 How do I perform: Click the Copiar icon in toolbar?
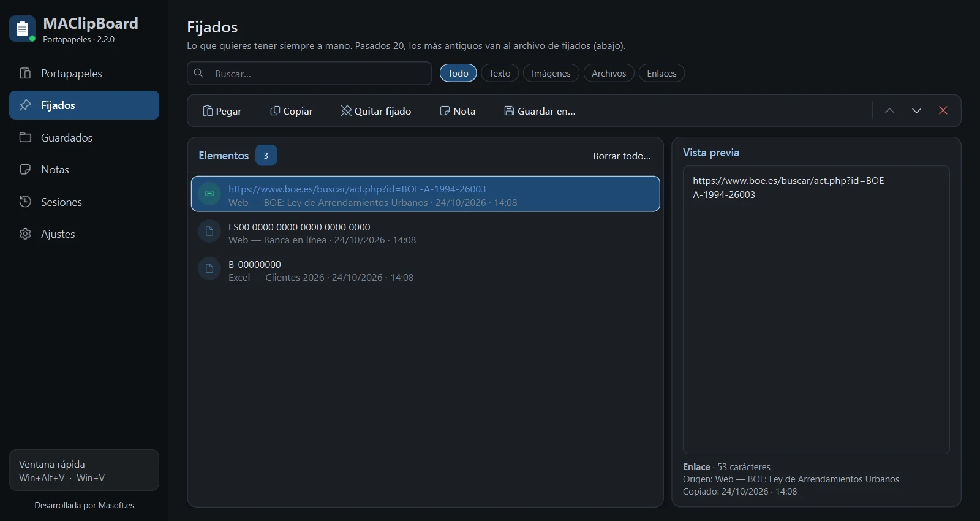pyautogui.click(x=275, y=111)
